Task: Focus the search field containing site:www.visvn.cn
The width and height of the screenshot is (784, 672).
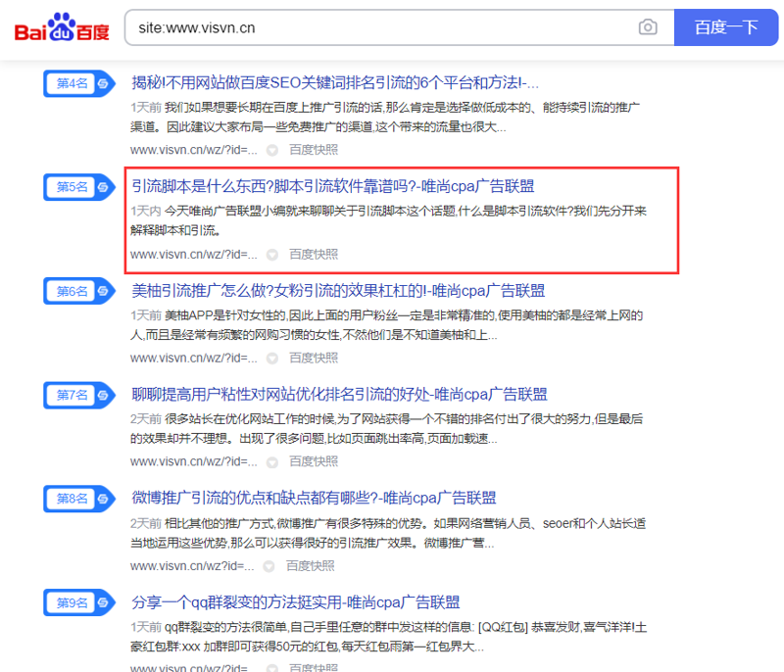Action: [x=382, y=27]
